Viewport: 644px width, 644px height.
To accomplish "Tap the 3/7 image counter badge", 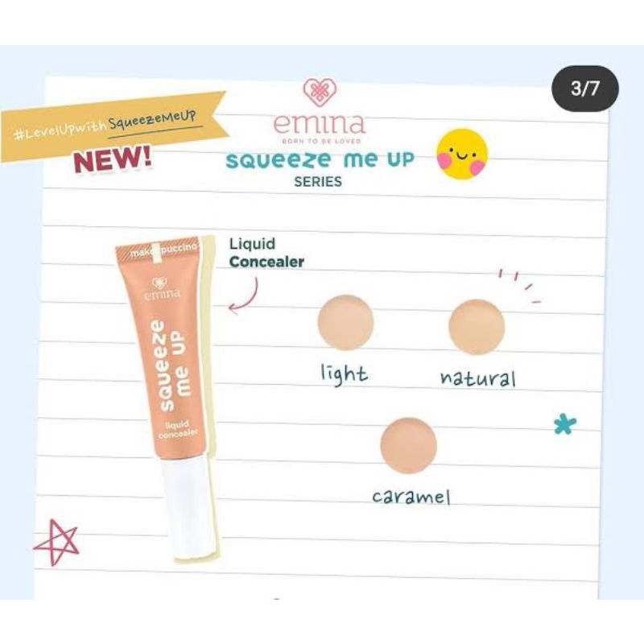I will pyautogui.click(x=585, y=89).
